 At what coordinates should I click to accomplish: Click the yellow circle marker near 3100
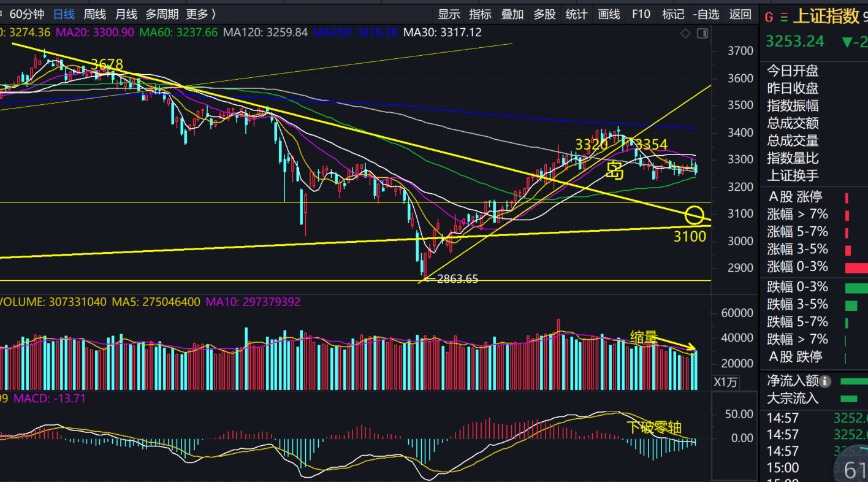(695, 215)
